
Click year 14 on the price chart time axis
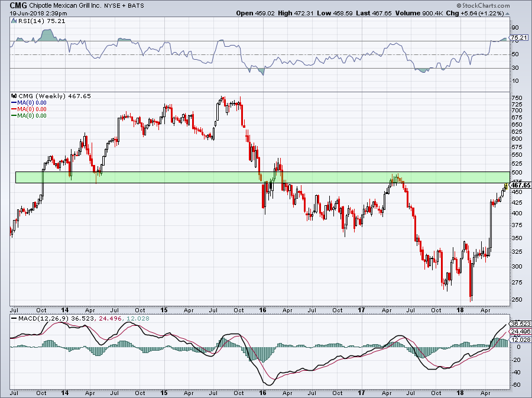[x=65, y=310]
